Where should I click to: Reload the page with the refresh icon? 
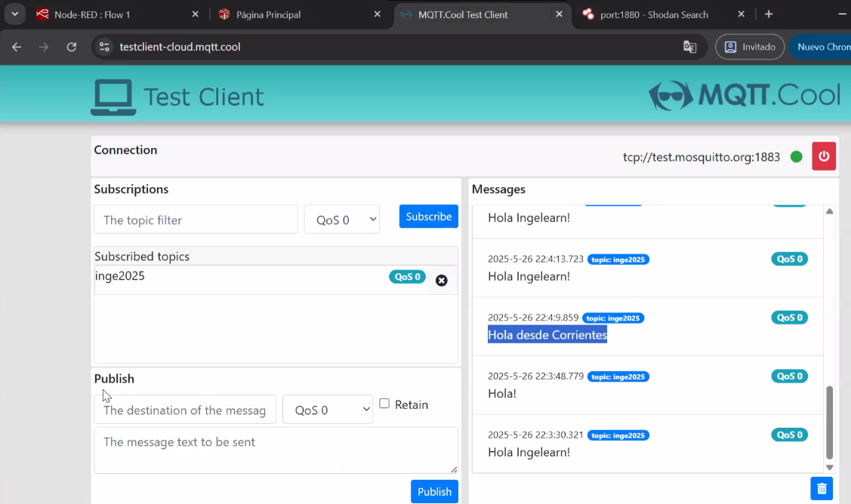pyautogui.click(x=72, y=47)
